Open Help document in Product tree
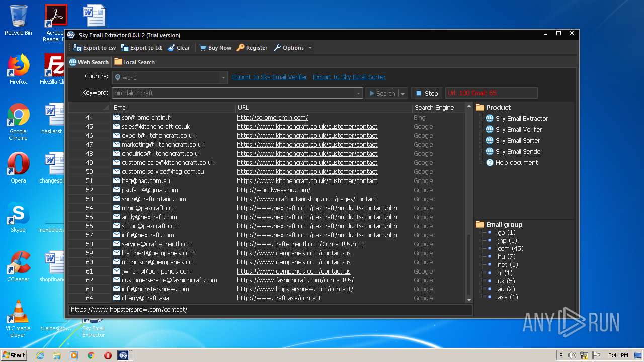Viewport: 644px width, 362px height. click(516, 162)
